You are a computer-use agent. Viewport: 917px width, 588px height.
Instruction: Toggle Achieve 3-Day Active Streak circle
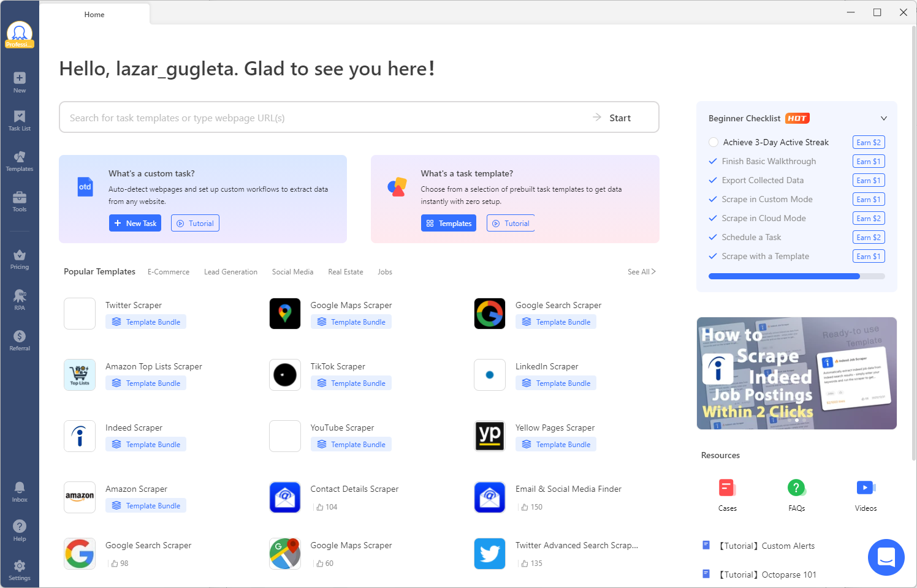tap(713, 142)
